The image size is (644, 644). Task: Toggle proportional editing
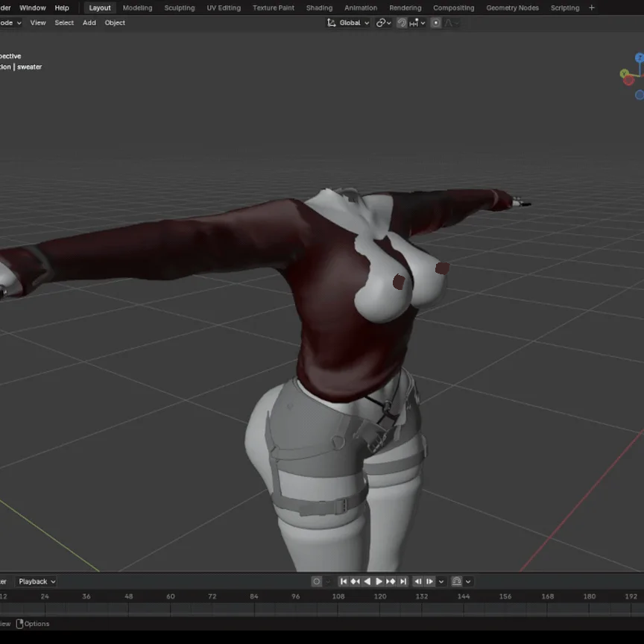pyautogui.click(x=436, y=23)
